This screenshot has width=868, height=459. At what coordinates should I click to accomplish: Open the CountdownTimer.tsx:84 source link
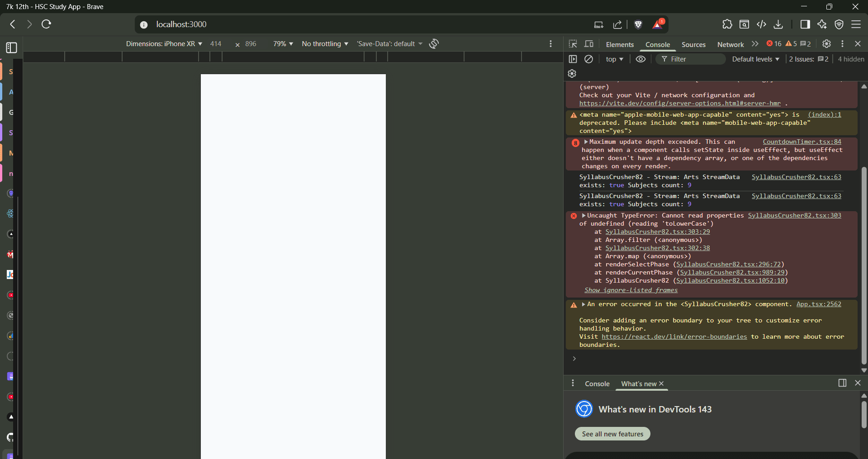802,142
